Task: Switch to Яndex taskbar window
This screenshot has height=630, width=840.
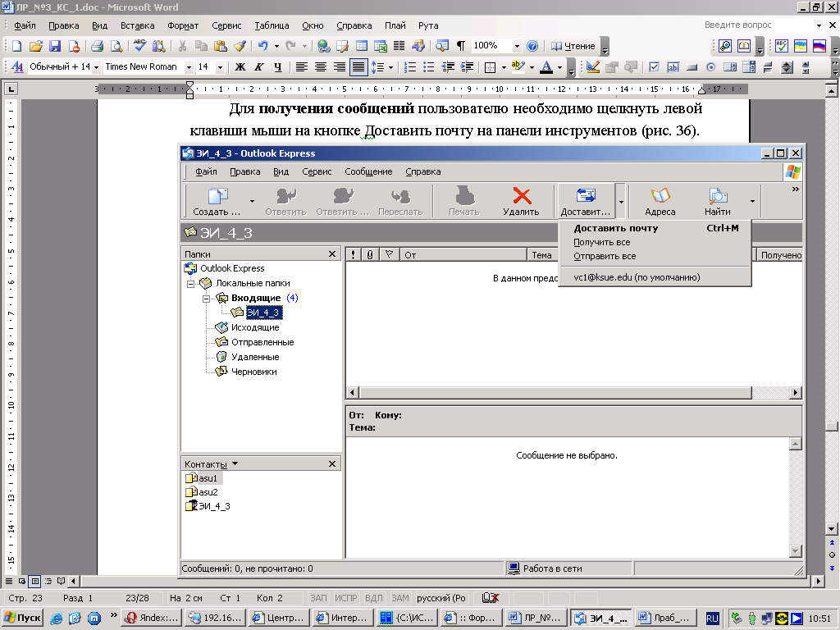Action: pos(152,618)
